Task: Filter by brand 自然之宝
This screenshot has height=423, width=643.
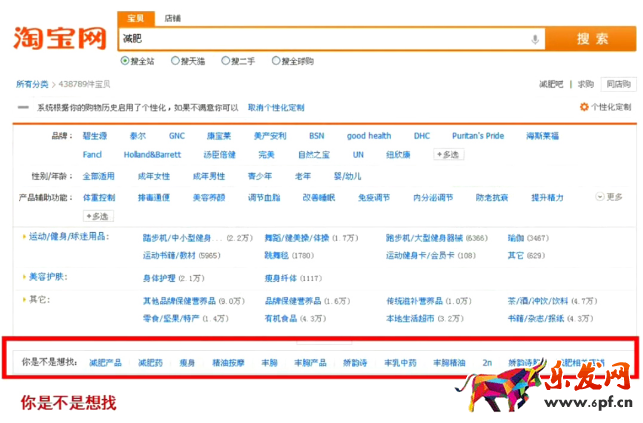Action: click(x=314, y=155)
